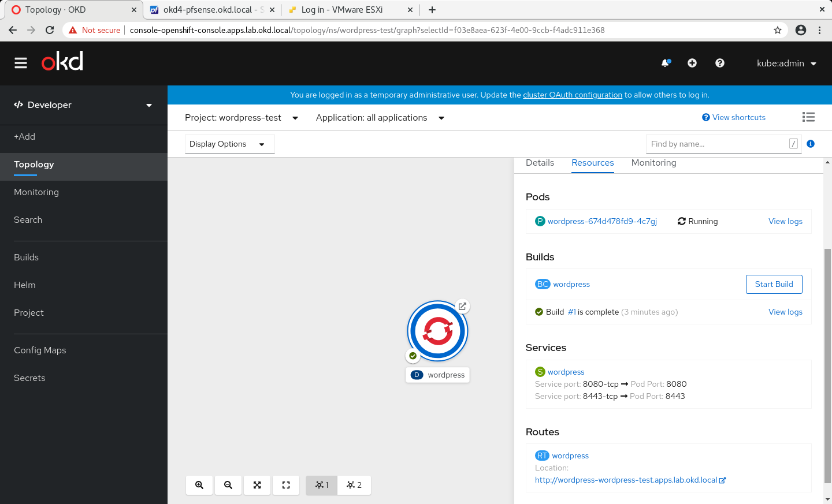Reload the browser page
Image resolution: width=832 pixels, height=504 pixels.
(50, 30)
